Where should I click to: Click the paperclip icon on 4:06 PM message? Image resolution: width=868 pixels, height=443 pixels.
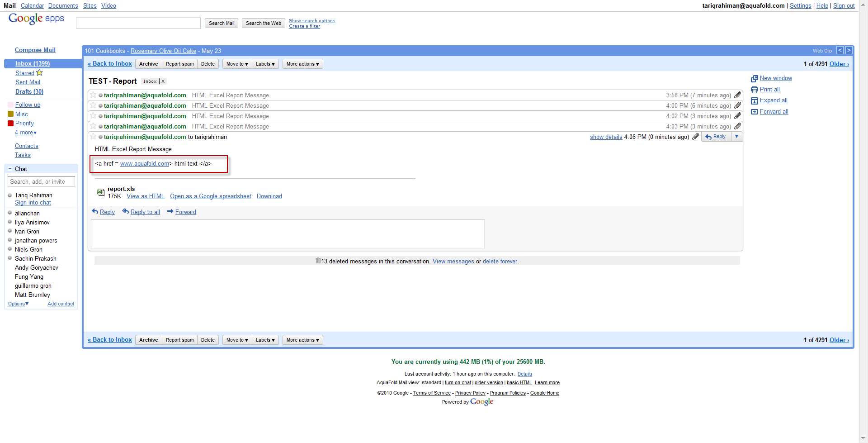coord(695,137)
